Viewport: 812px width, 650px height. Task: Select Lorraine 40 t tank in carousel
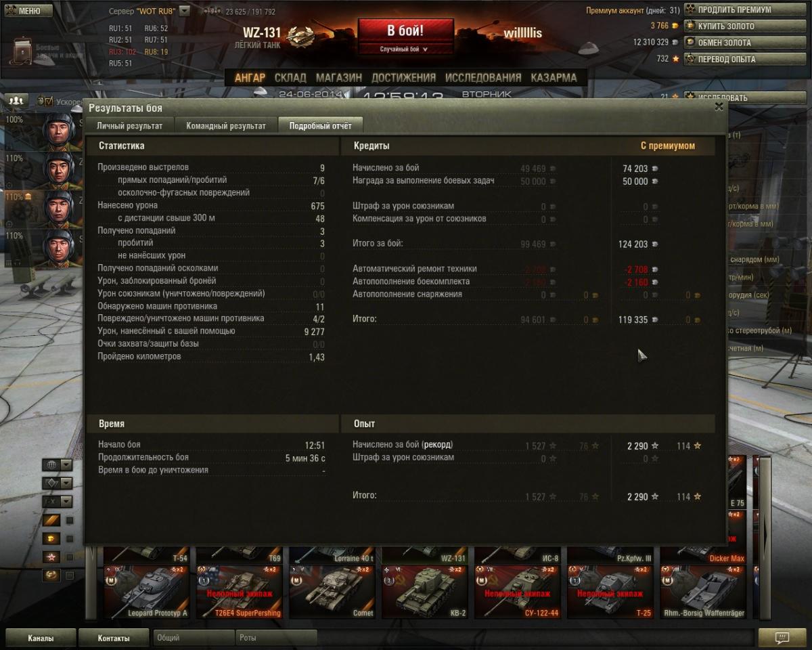[x=332, y=555]
